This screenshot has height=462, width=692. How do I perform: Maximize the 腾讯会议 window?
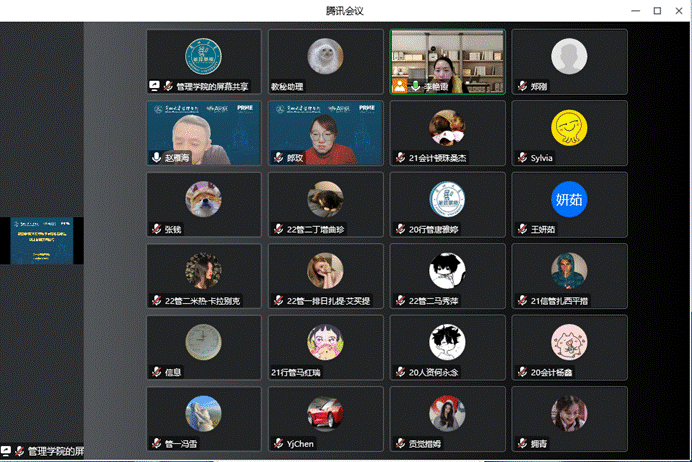coord(657,11)
